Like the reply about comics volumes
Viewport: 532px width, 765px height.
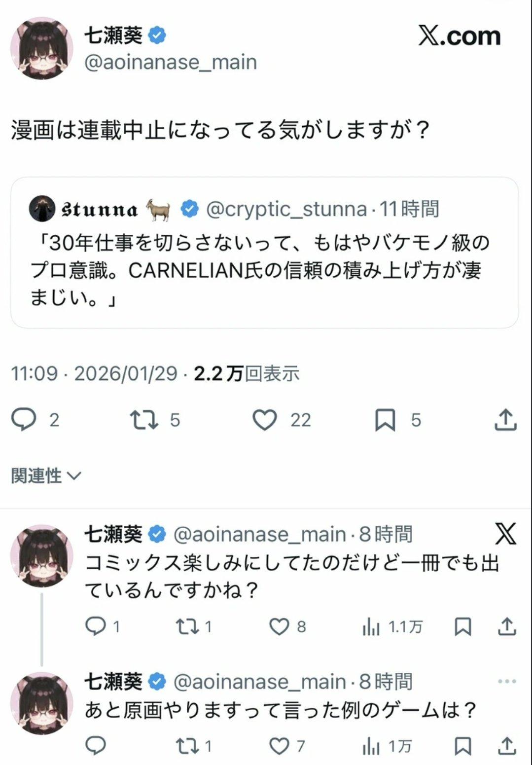pos(279,626)
